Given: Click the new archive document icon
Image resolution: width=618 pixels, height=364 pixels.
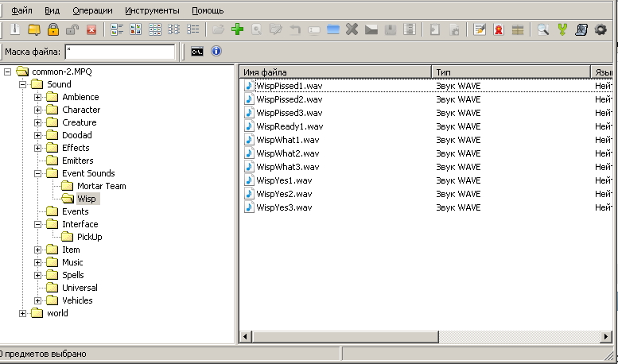Looking at the screenshot, I should [x=15, y=29].
